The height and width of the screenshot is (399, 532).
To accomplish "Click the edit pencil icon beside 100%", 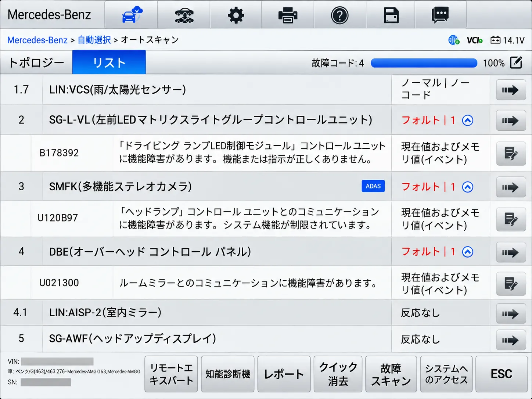I will (516, 63).
